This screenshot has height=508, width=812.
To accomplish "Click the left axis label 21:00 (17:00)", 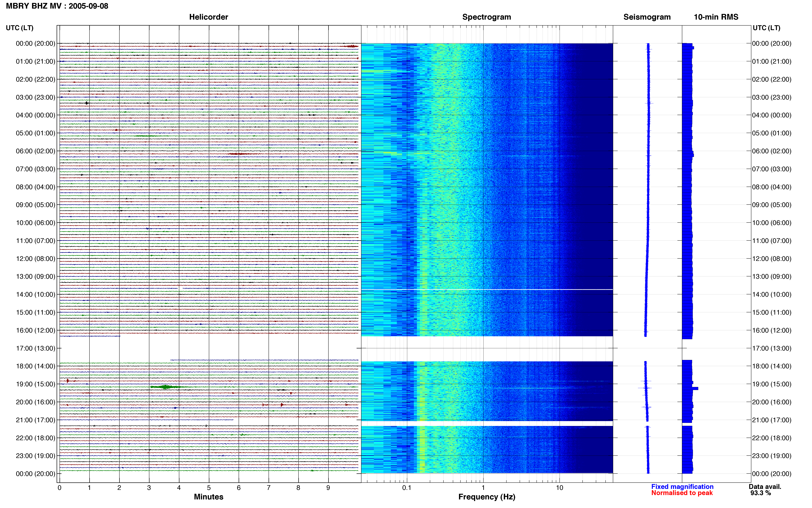I will (36, 420).
